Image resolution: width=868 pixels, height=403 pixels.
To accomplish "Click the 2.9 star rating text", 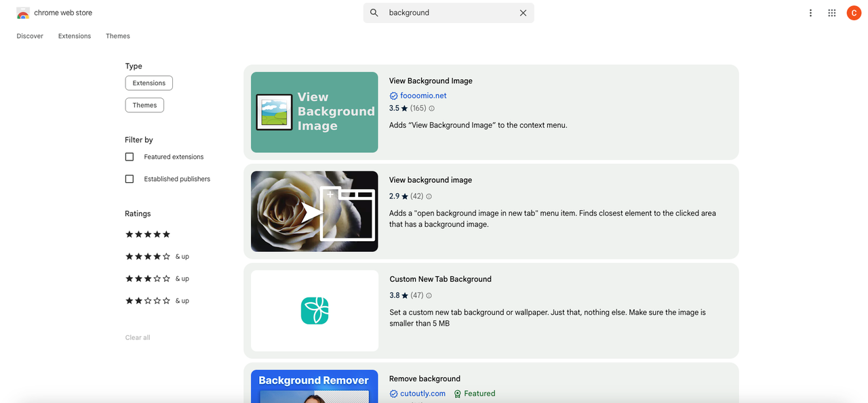I will click(394, 196).
